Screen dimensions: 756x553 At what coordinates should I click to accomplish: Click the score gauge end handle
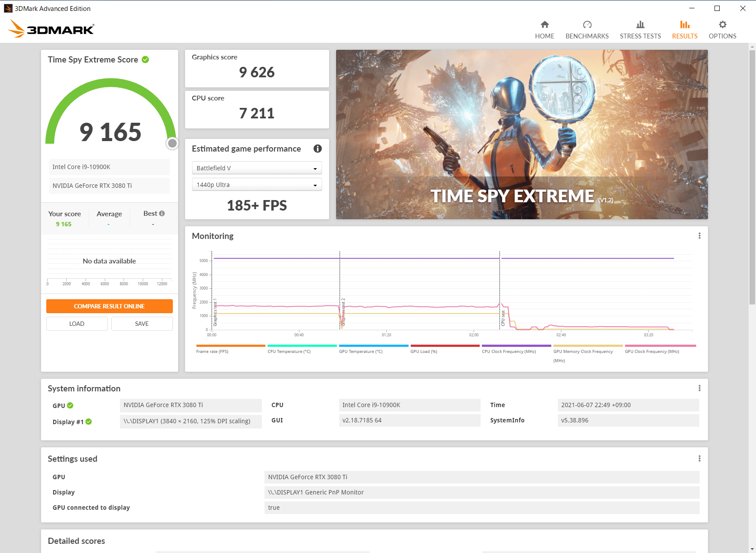pyautogui.click(x=172, y=143)
